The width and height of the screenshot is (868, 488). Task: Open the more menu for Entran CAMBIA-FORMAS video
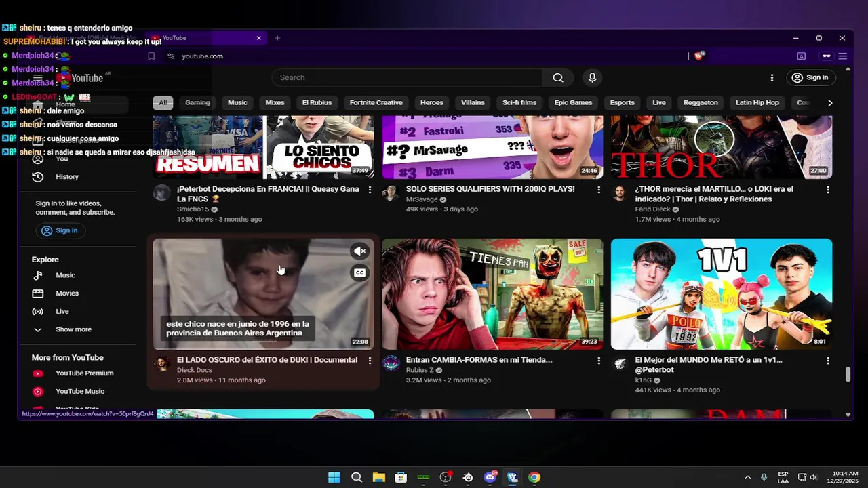click(599, 361)
